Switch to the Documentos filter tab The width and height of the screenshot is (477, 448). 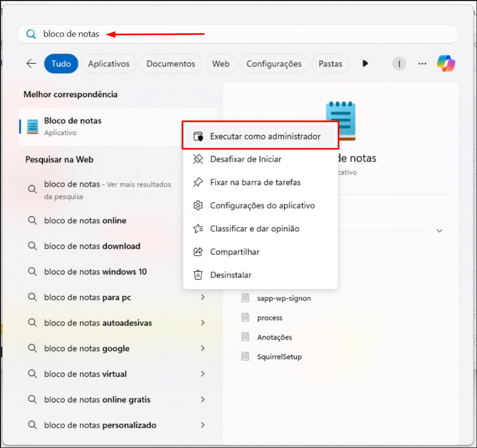tap(171, 64)
